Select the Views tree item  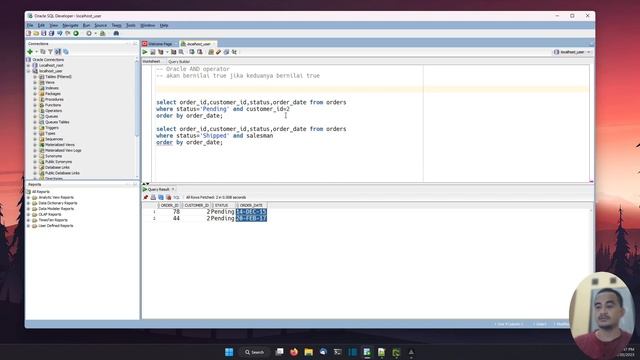coord(50,82)
